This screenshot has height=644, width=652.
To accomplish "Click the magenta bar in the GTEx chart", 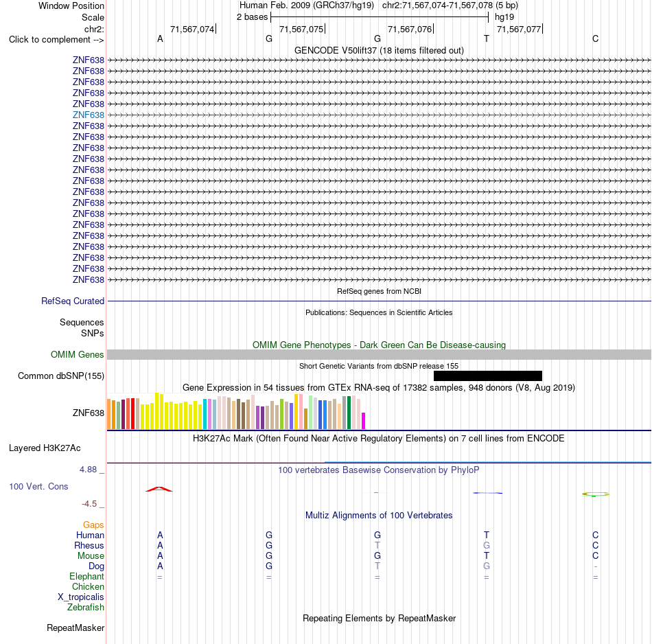I will (x=364, y=421).
